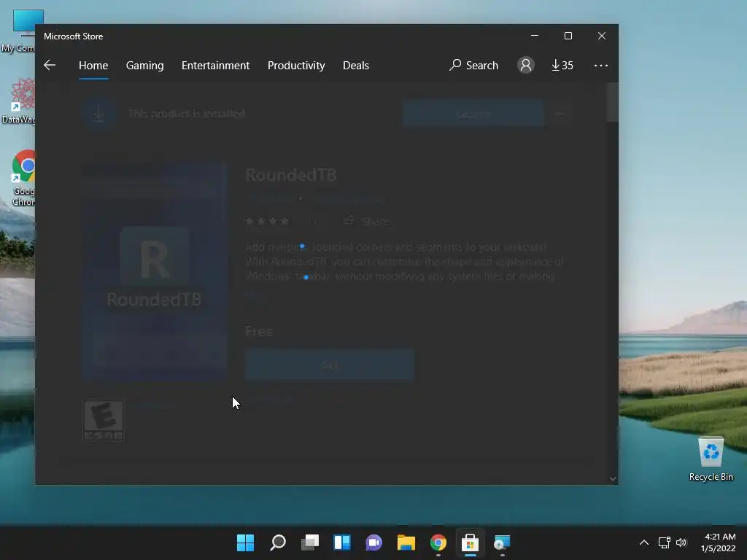Open Task View on the taskbar
The width and height of the screenshot is (747, 560).
pyautogui.click(x=309, y=542)
